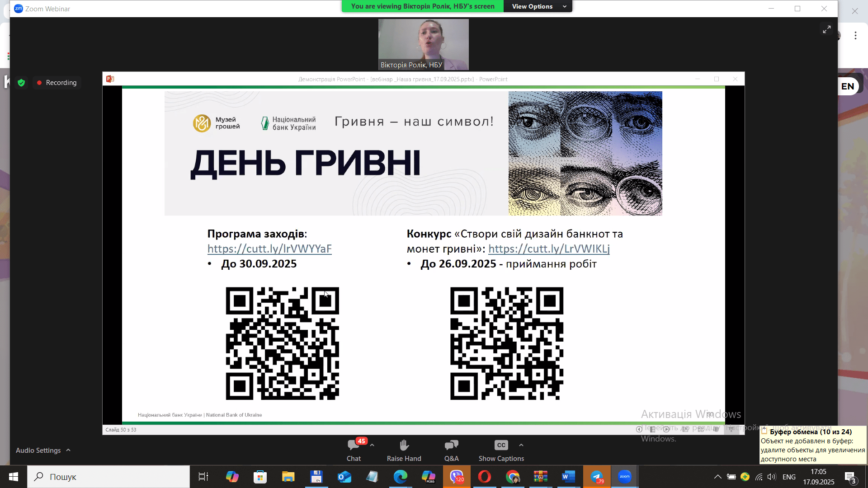Open the Notepad icon in taskbar
This screenshot has width=868, height=488.
tap(372, 477)
